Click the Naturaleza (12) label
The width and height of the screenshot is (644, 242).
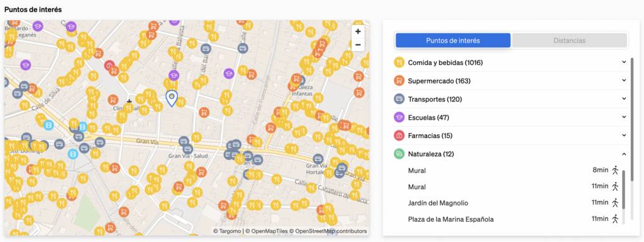tap(431, 154)
